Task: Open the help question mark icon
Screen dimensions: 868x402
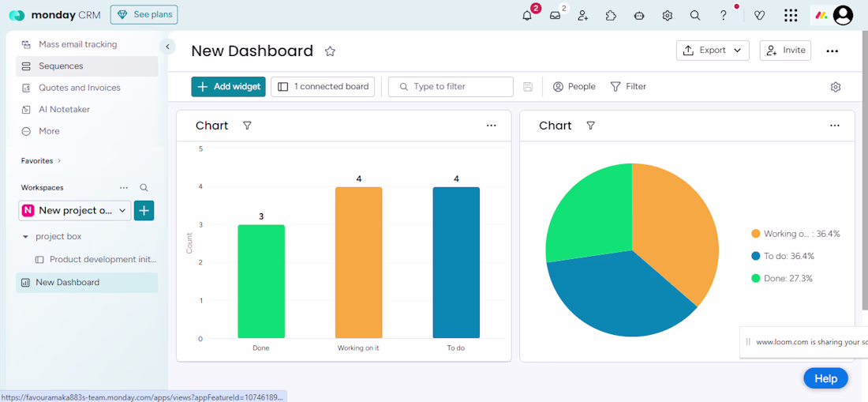Action: click(723, 16)
